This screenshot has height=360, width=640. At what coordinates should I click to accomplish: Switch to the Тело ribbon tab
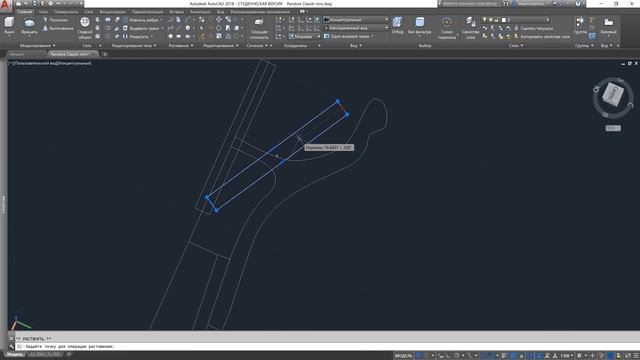pos(43,12)
